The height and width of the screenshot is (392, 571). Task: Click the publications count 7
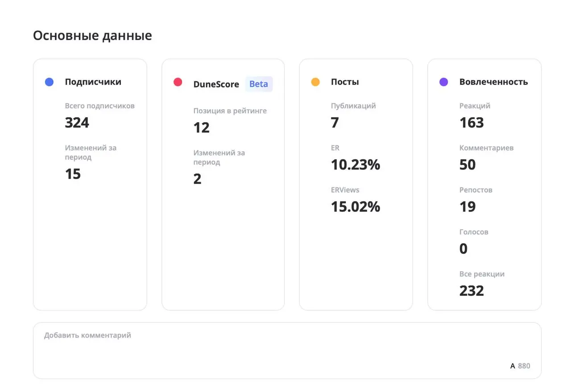point(335,123)
